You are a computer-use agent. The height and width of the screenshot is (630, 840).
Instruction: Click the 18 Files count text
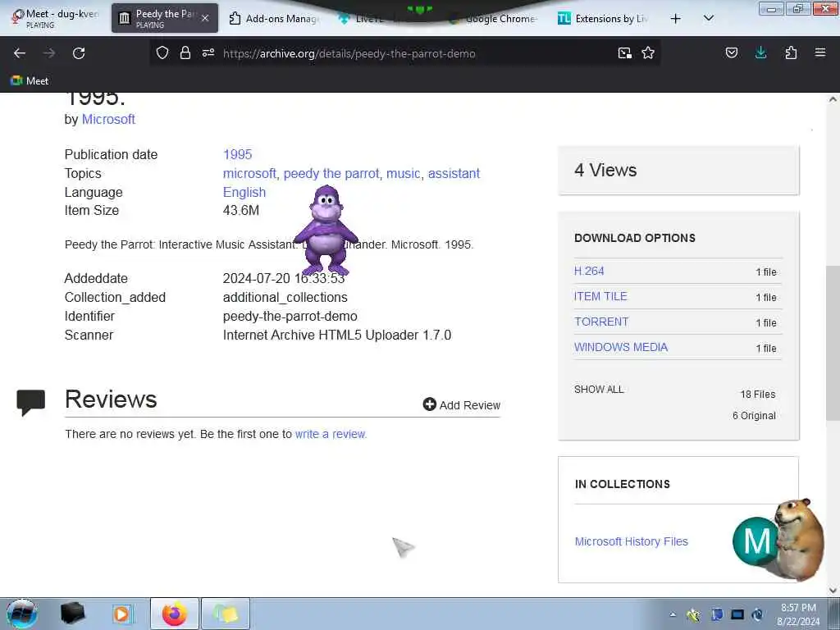757,395
